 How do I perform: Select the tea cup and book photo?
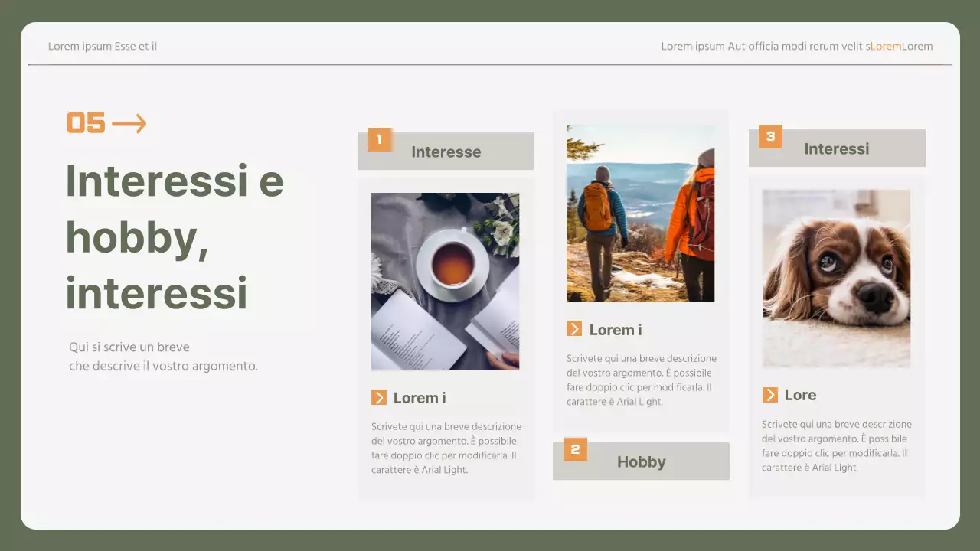click(445, 281)
